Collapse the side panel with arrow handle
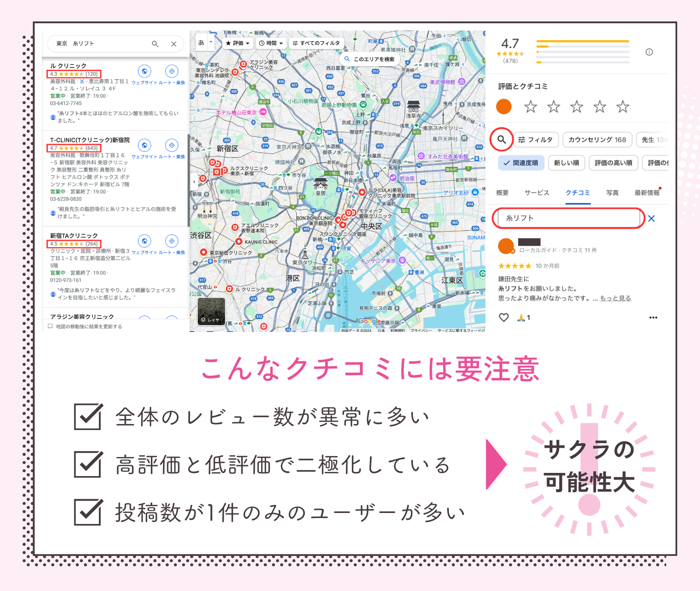 tap(194, 181)
